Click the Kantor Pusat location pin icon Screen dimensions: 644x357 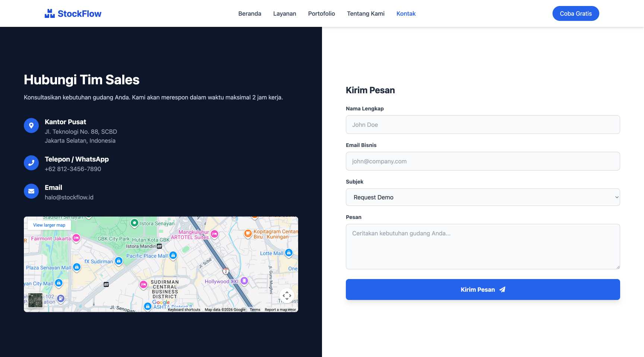coord(31,126)
